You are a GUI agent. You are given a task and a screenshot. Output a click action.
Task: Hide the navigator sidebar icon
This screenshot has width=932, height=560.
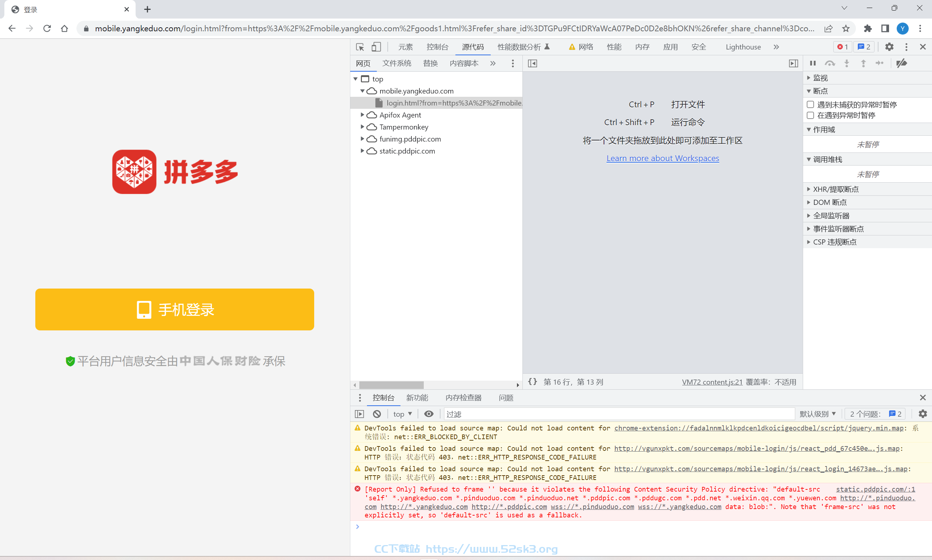point(533,63)
